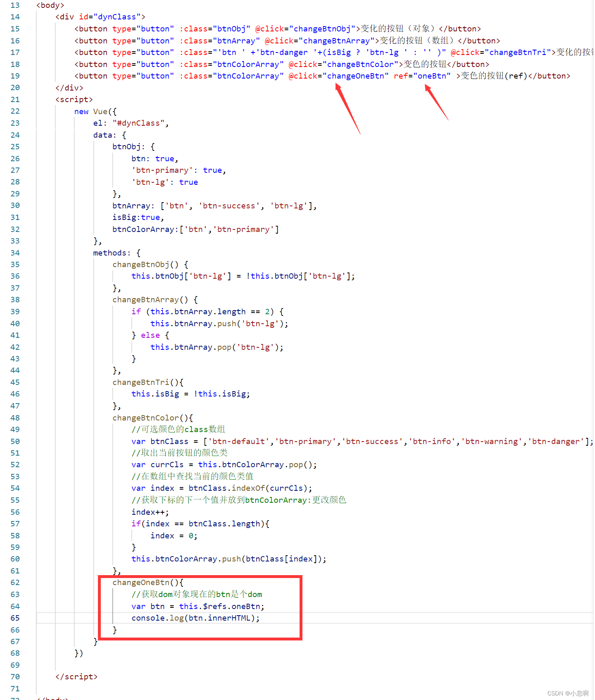Viewport: 595px width, 700px height.
Task: Click "changeBtnTri" handler on line 17
Action: coord(518,53)
